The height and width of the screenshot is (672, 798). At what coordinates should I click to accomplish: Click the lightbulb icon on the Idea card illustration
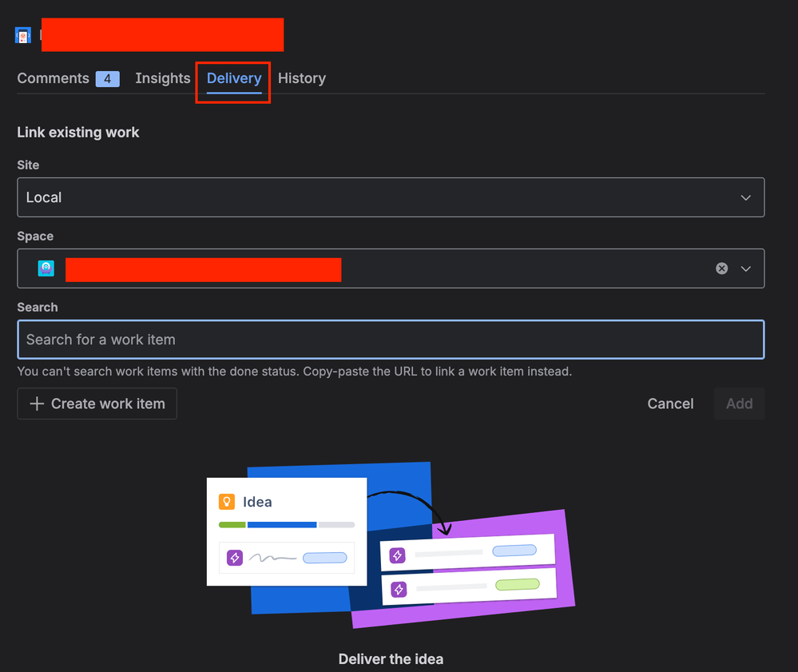228,501
